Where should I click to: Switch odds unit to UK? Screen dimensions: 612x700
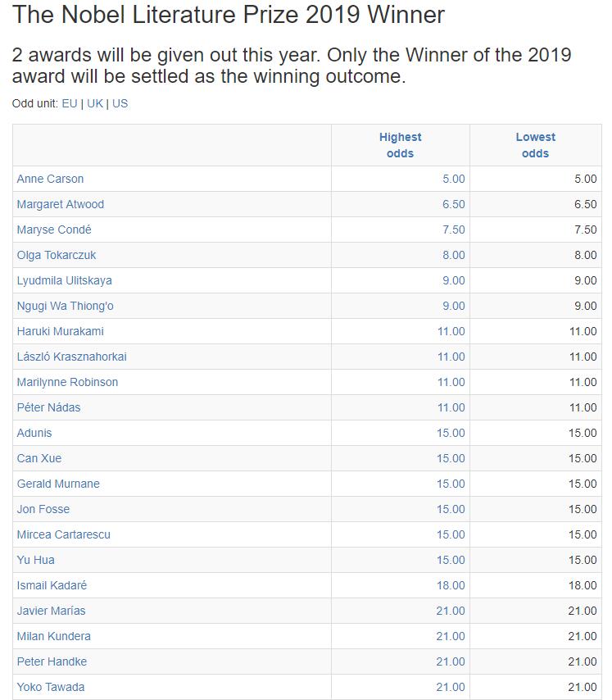pyautogui.click(x=95, y=103)
